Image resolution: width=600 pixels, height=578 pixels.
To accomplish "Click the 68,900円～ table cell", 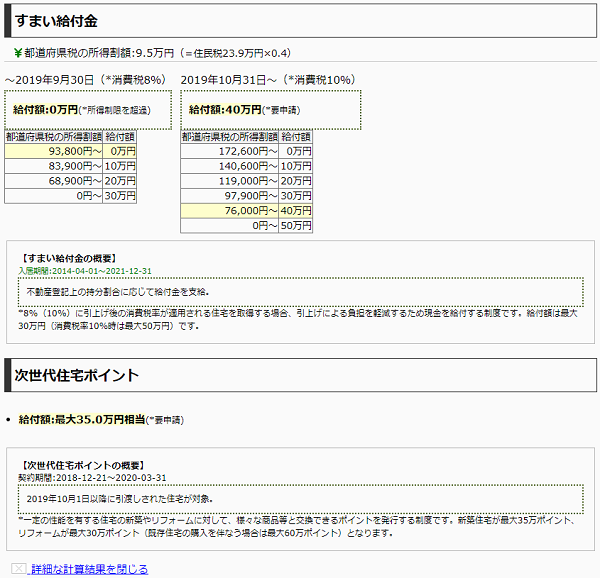I will 54,181.
